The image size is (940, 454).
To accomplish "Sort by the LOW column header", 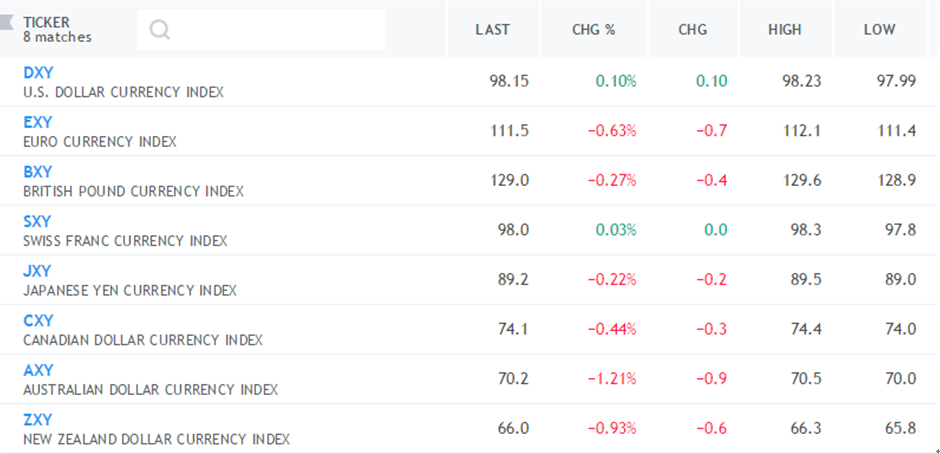I will tap(879, 29).
